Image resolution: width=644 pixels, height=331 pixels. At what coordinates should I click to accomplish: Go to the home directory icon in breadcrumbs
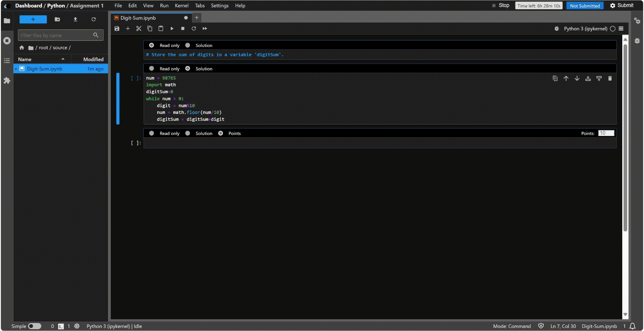[22, 48]
